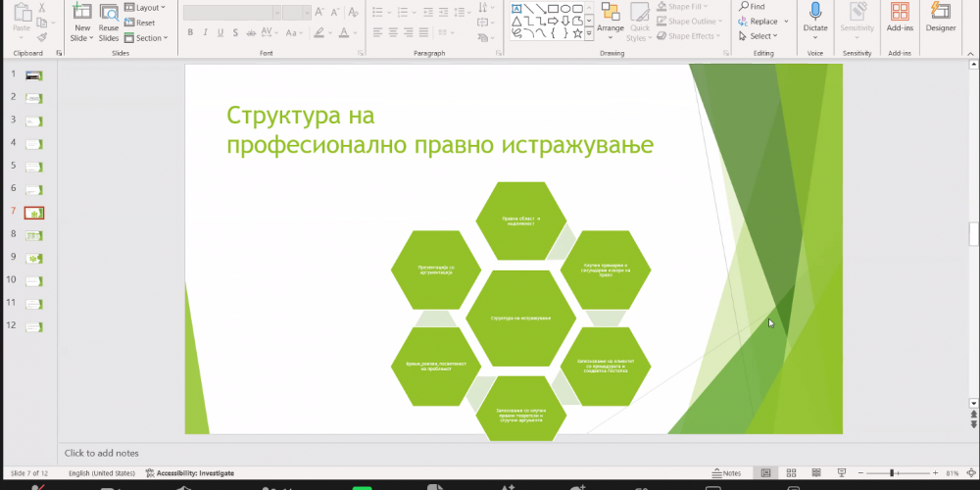Select slide 8 thumbnail

click(x=34, y=235)
